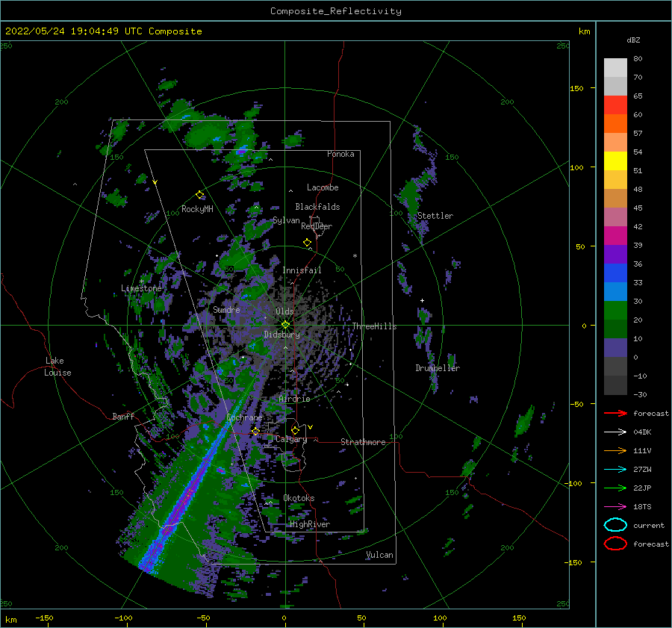Select the red 60-65 dBZ color swatch
The height and width of the screenshot is (628, 672).
pos(615,105)
